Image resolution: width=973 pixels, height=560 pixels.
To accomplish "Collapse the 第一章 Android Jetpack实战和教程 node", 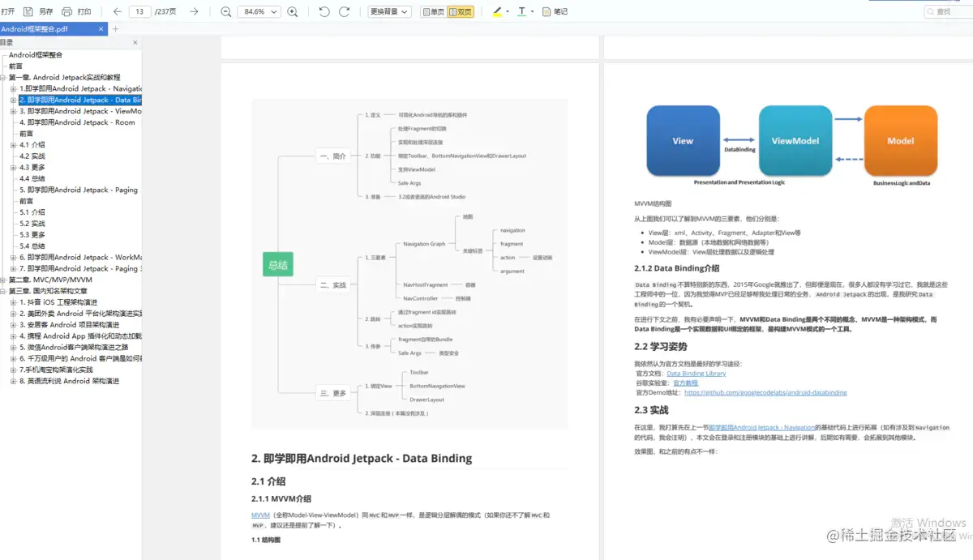I will click(x=3, y=78).
